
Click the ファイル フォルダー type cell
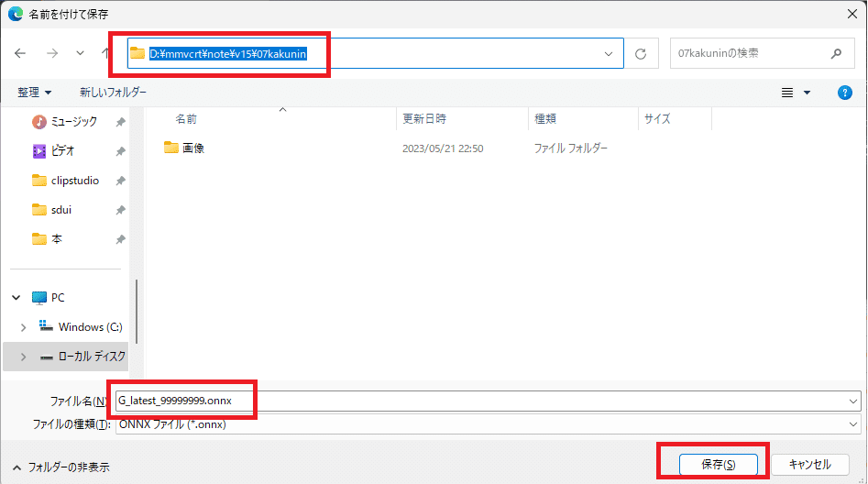pyautogui.click(x=570, y=148)
